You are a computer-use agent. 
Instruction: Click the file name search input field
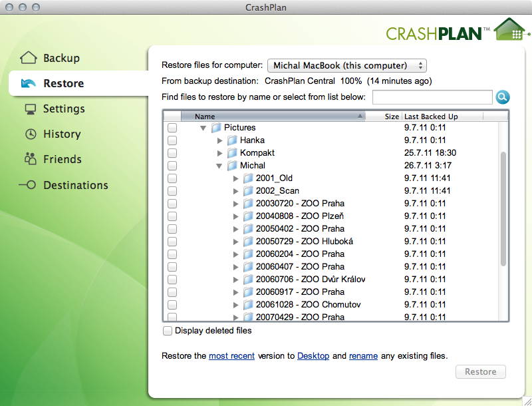tap(432, 97)
